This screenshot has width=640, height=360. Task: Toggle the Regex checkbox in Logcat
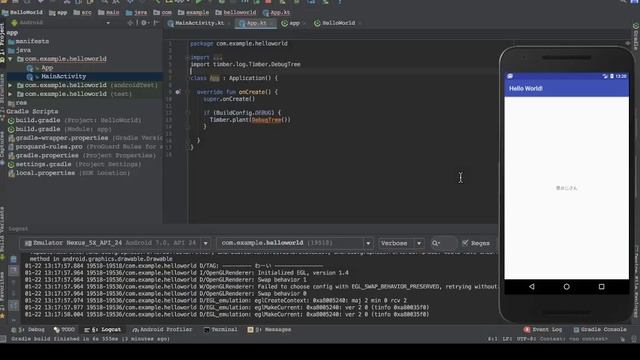click(465, 243)
